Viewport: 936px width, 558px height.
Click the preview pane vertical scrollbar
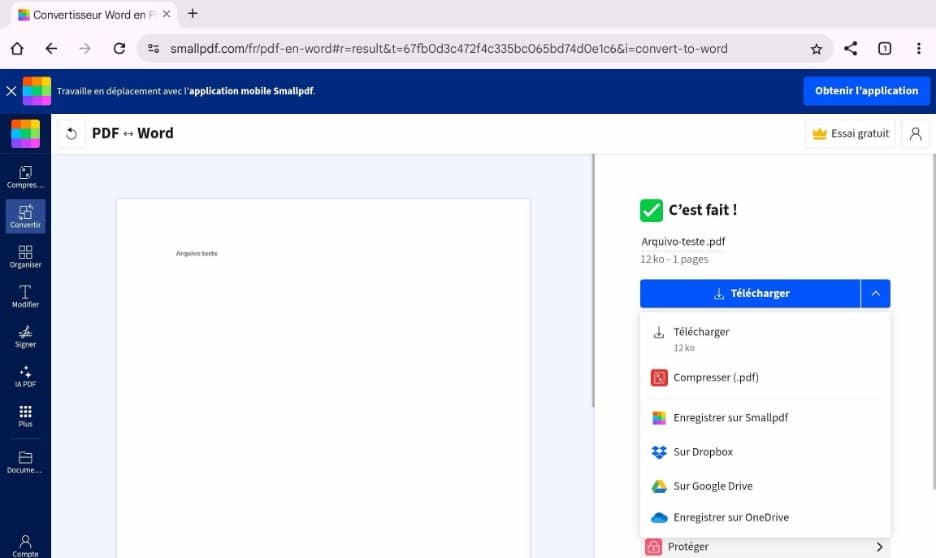pyautogui.click(x=593, y=280)
